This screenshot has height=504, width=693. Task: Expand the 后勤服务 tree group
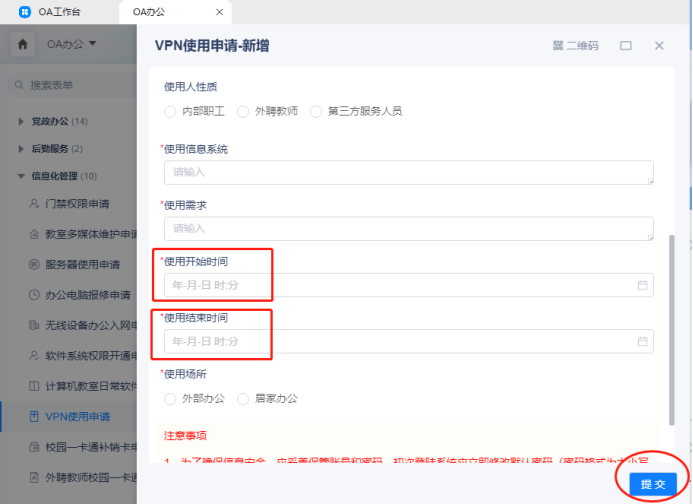click(x=22, y=149)
